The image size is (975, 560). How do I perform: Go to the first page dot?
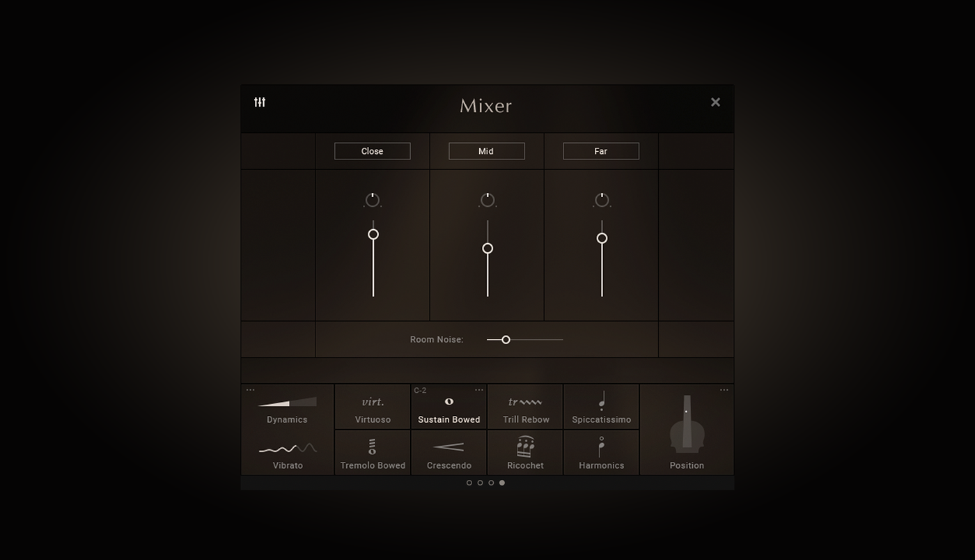tap(469, 483)
